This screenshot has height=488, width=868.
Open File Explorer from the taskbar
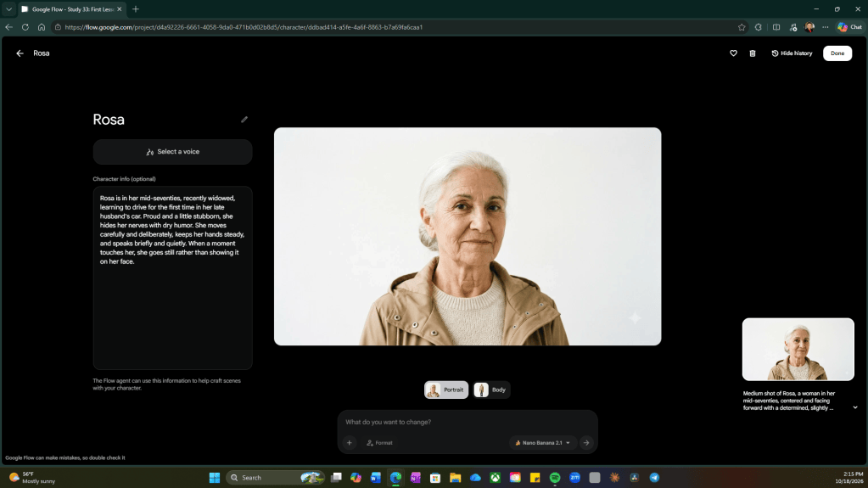456,478
